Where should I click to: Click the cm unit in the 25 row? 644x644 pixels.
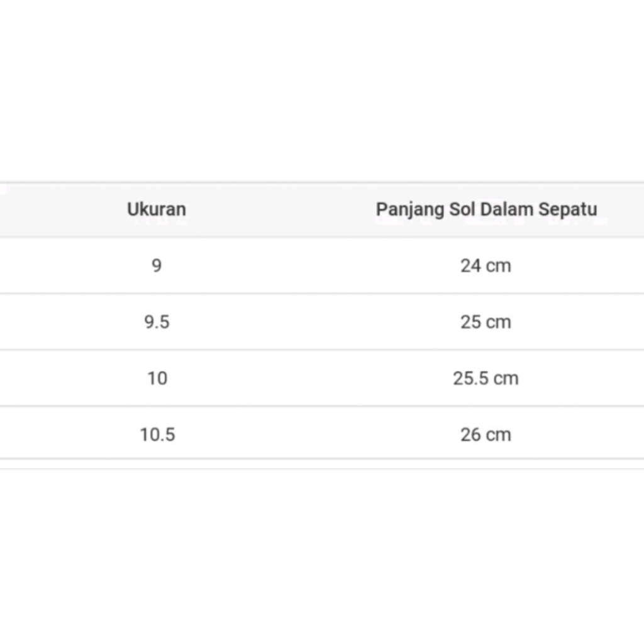[499, 323]
